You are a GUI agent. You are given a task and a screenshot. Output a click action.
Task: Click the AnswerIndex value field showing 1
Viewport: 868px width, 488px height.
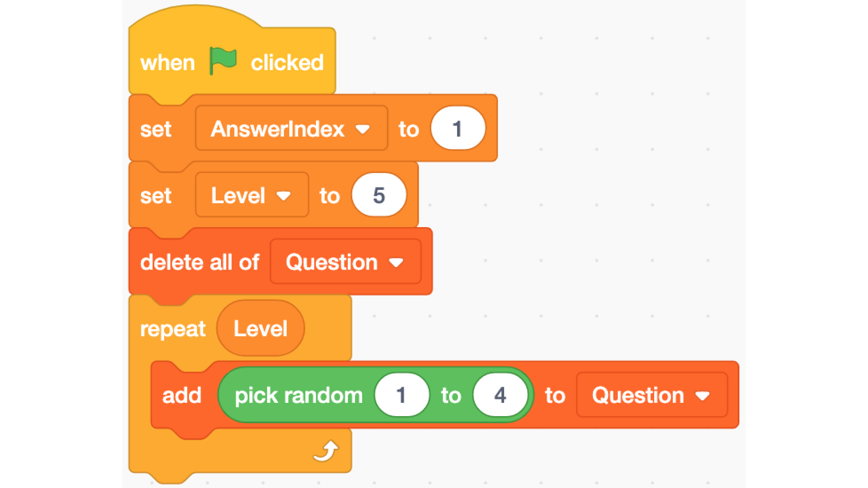(x=458, y=128)
